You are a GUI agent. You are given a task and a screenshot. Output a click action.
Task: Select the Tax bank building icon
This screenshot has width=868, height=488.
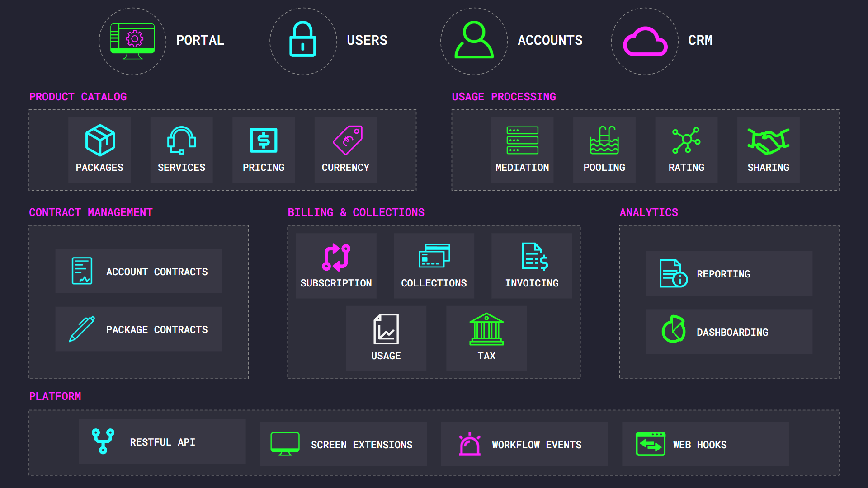point(486,329)
